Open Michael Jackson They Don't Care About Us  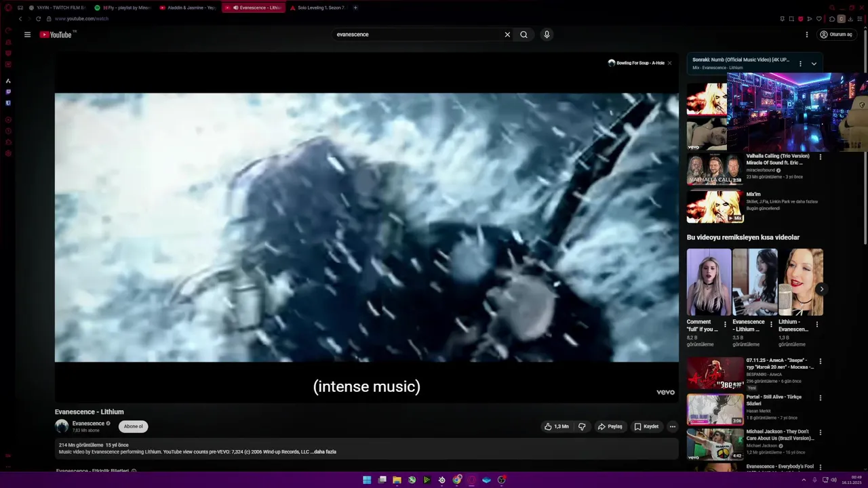pyautogui.click(x=715, y=444)
